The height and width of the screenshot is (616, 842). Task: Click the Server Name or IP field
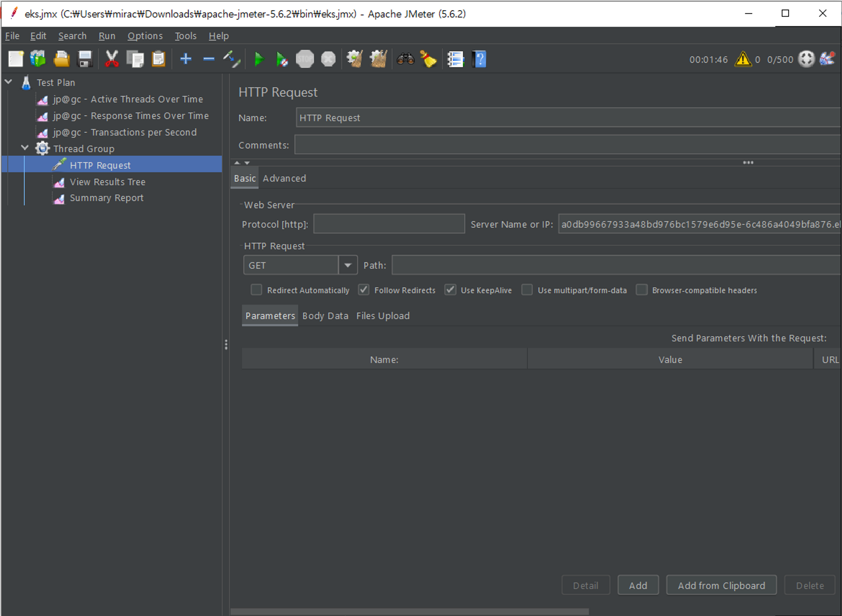[x=699, y=224]
